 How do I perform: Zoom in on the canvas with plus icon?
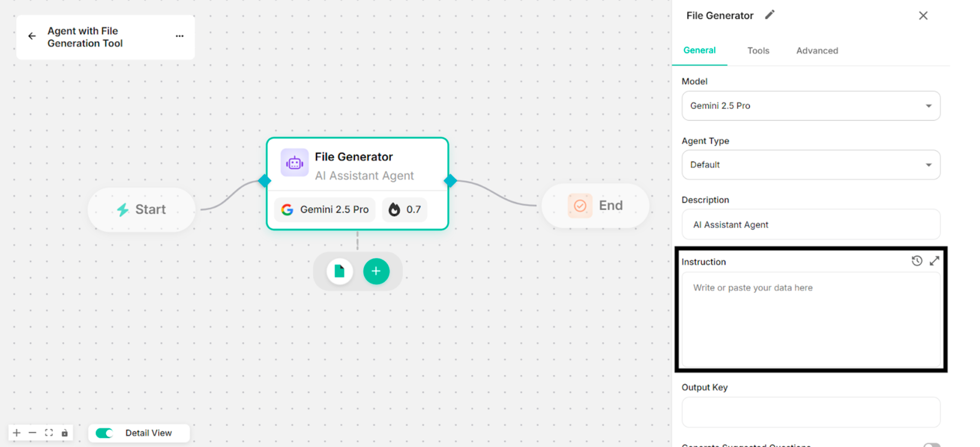pos(16,432)
